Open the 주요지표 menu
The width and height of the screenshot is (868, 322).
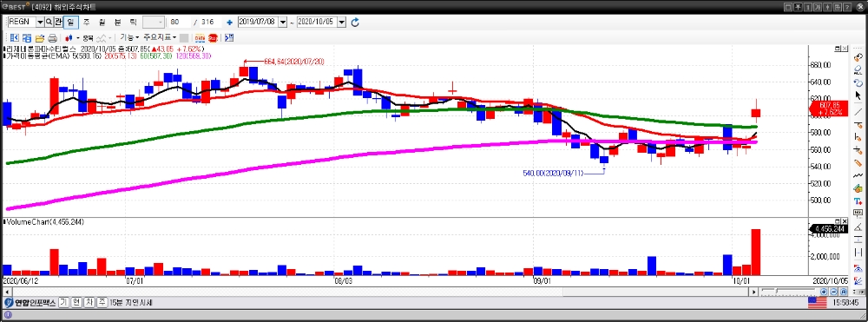pos(160,37)
